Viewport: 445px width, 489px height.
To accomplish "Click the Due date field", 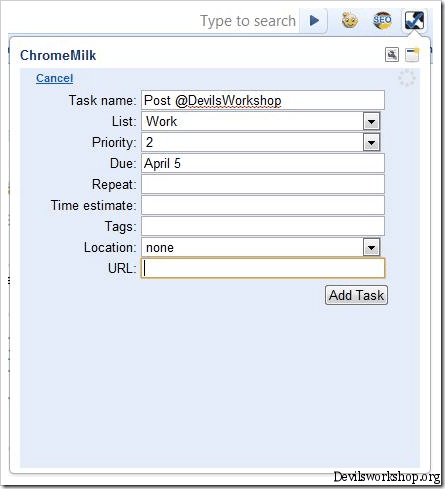I will coord(263,163).
